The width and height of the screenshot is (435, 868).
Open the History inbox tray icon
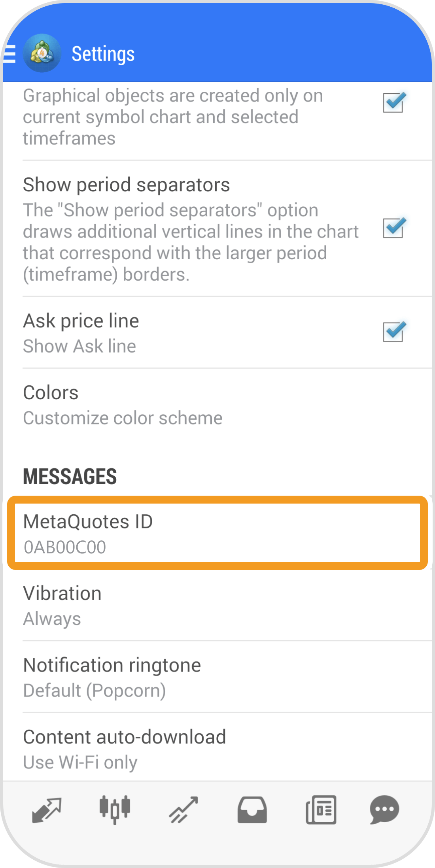click(252, 810)
